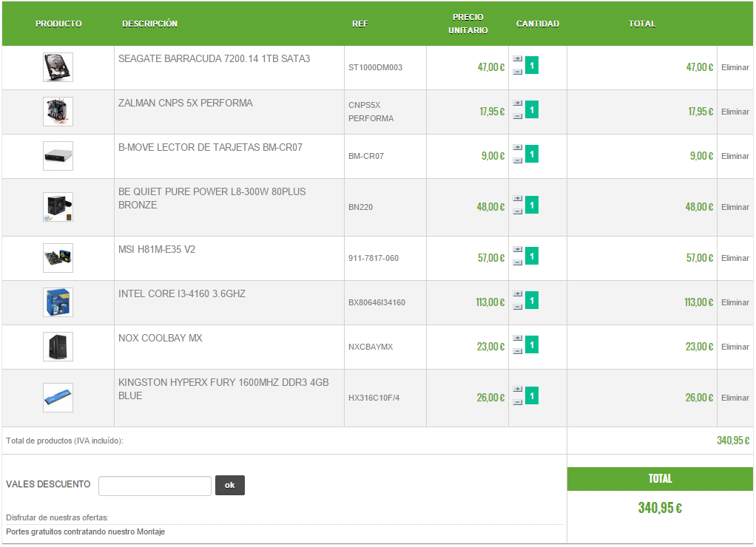Increase quantity of Zalman CNPS 5X Performa

point(517,103)
